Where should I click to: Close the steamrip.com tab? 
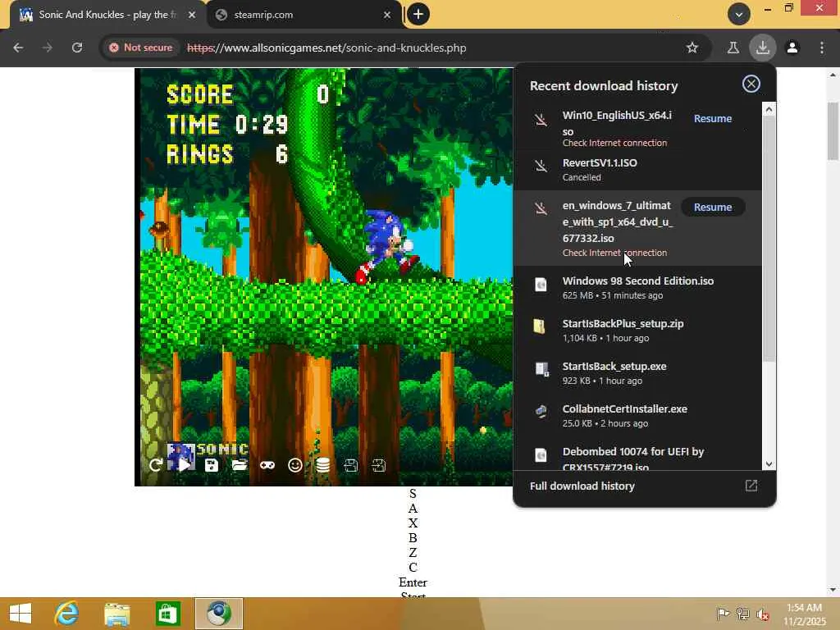click(x=387, y=15)
